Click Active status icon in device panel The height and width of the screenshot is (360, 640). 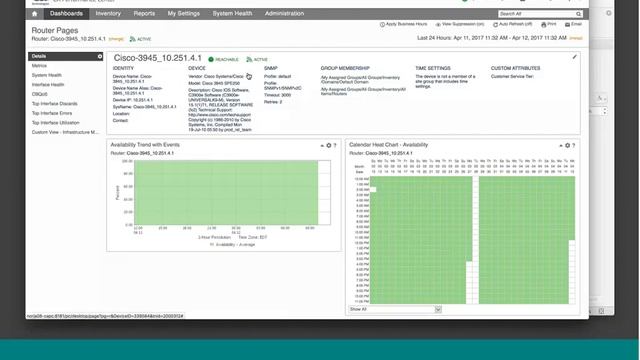click(x=249, y=60)
